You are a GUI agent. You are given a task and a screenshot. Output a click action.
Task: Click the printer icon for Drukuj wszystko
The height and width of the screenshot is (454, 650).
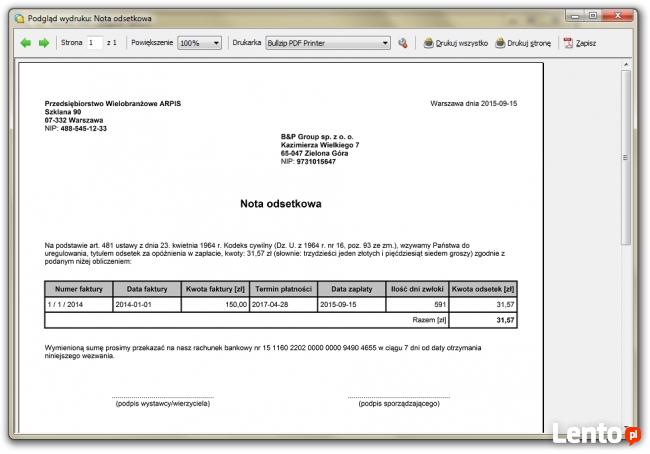429,43
